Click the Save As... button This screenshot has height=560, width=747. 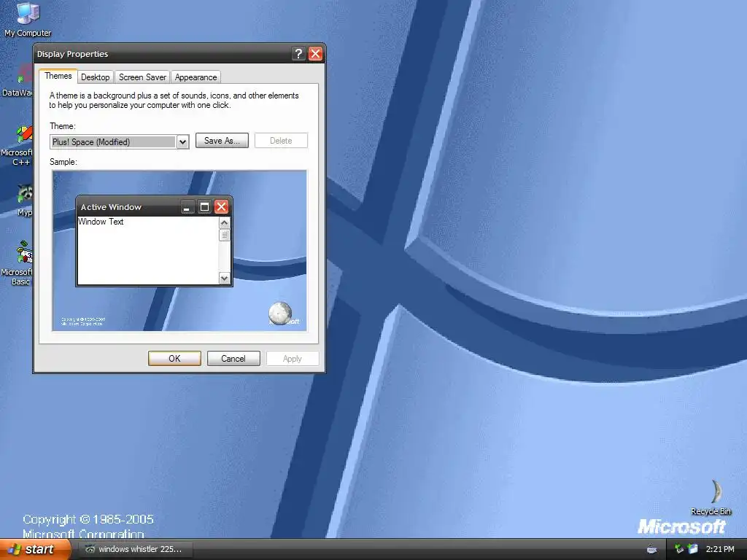coord(222,141)
